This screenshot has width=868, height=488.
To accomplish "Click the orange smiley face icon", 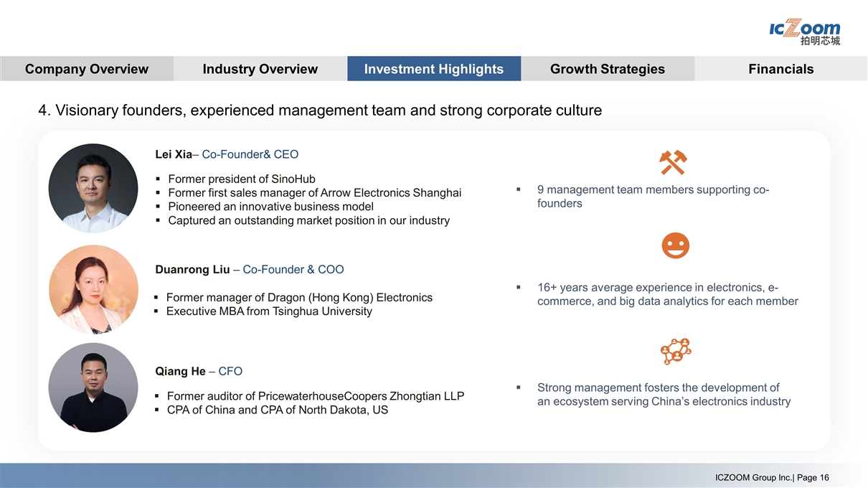I will (x=675, y=247).
